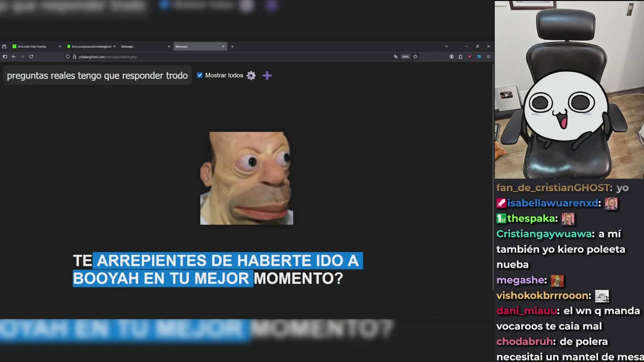This screenshot has width=644, height=362.
Task: Open the settings gear next to Mostrar todos
Action: coord(251,75)
